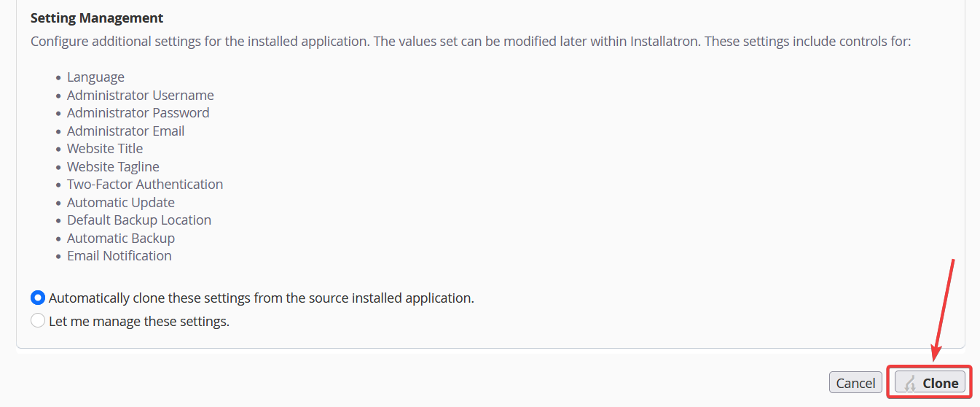The height and width of the screenshot is (407, 980).
Task: Click the clone icon inside the Clone button
Action: [x=910, y=383]
